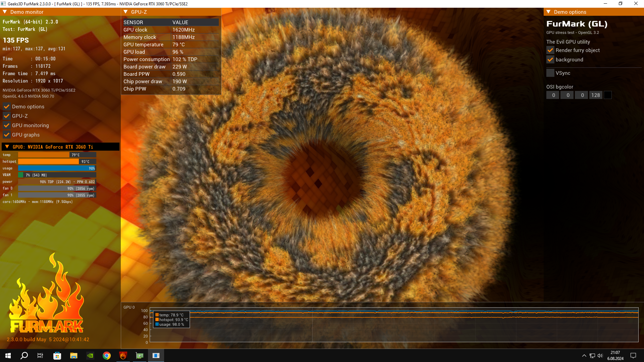The height and width of the screenshot is (362, 644).
Task: Click the temp 79°C bar
Action: [x=57, y=155]
